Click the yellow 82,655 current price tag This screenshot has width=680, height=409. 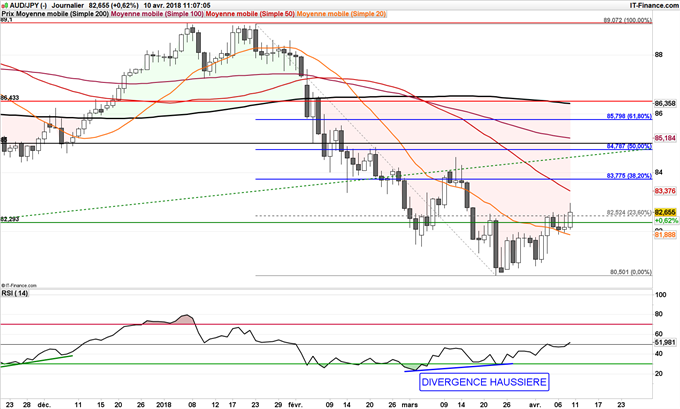click(665, 212)
